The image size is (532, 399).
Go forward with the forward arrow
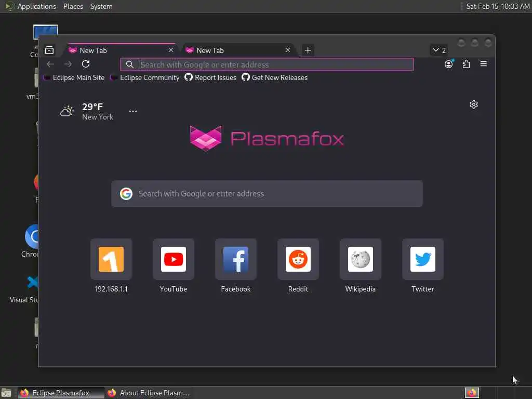(68, 64)
